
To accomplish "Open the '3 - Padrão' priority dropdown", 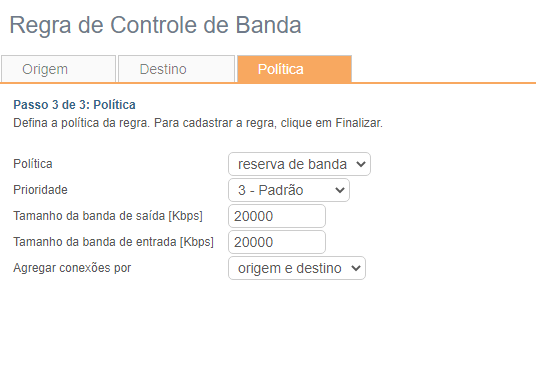I will [x=289, y=190].
